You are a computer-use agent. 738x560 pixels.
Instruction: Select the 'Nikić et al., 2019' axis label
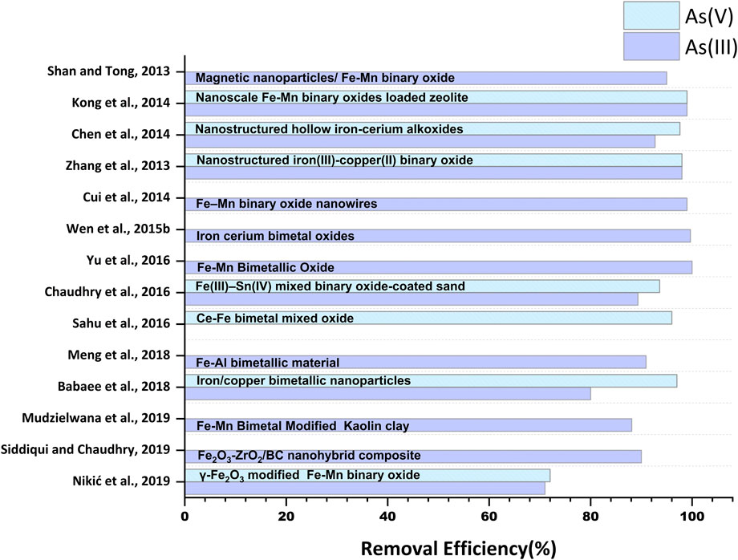(x=121, y=481)
